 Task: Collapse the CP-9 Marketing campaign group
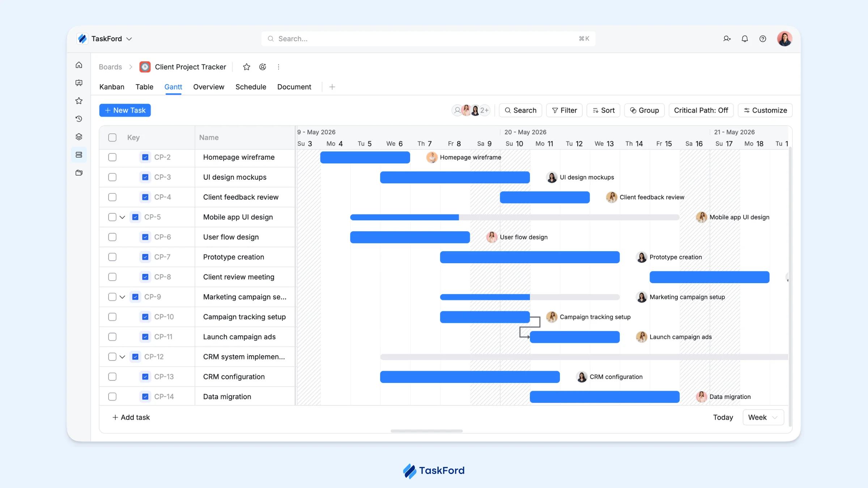tap(122, 297)
